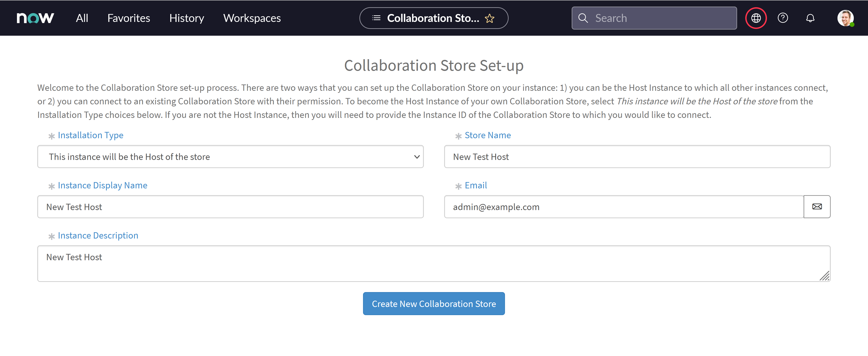
Task: Open the Favorites menu
Action: point(128,18)
